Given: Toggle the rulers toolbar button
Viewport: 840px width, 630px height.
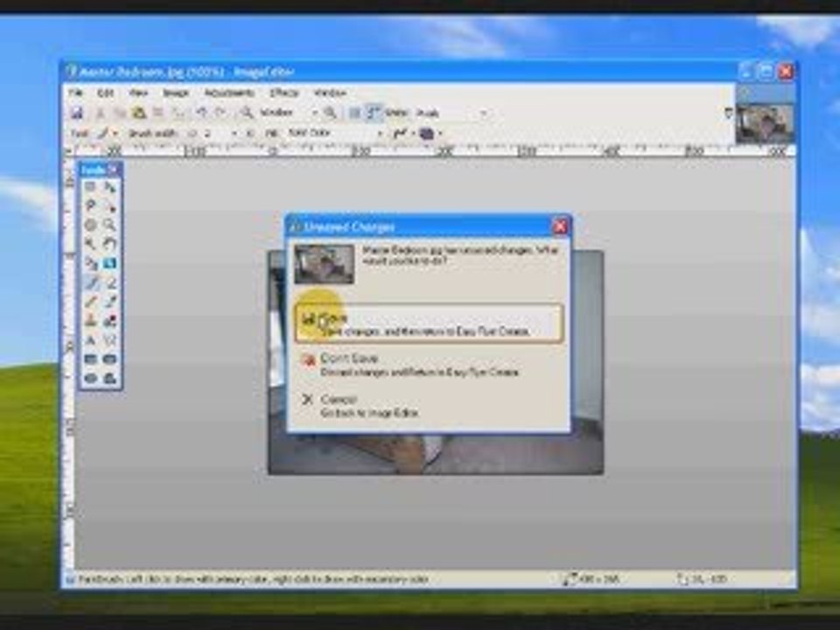Looking at the screenshot, I should (x=374, y=113).
